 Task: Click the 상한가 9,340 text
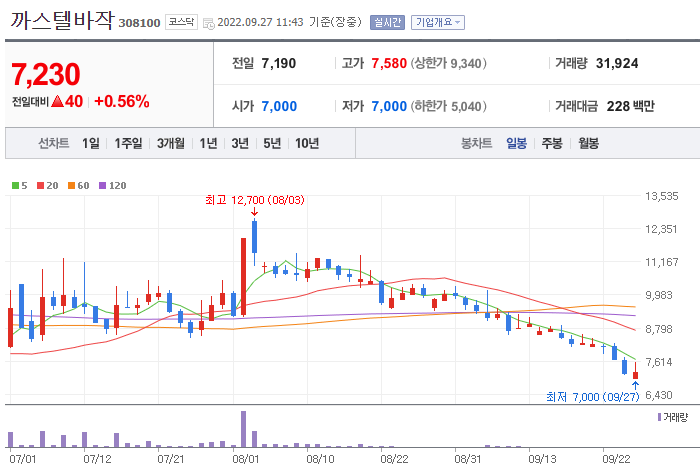(x=449, y=63)
